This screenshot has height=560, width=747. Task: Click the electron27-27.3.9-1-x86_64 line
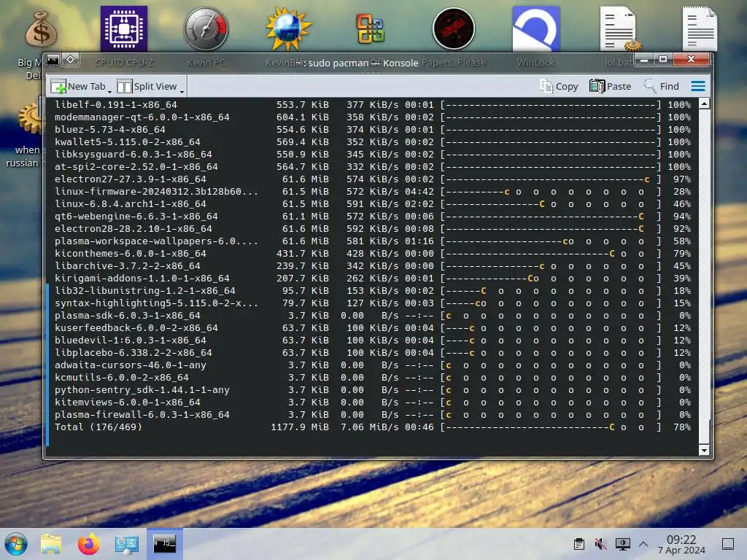pos(373,179)
